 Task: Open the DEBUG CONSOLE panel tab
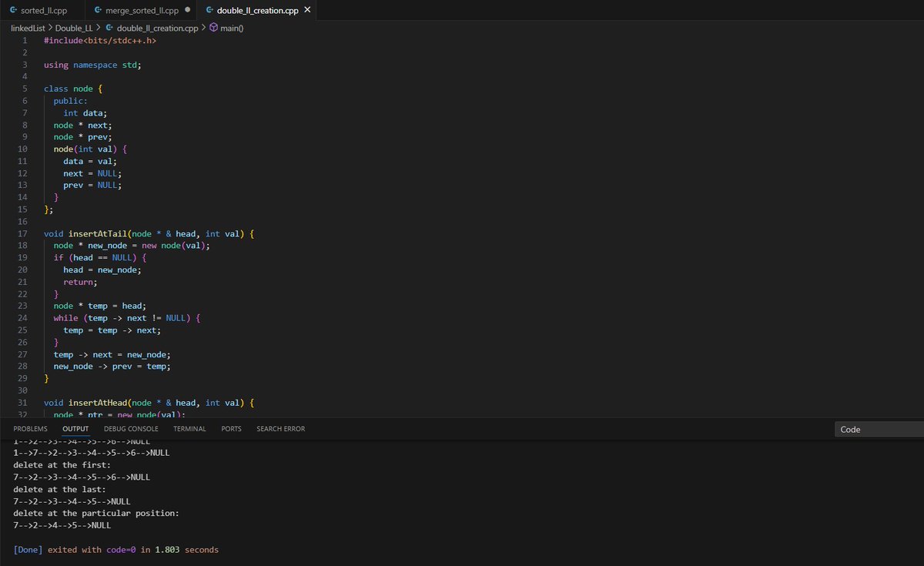[131, 429]
